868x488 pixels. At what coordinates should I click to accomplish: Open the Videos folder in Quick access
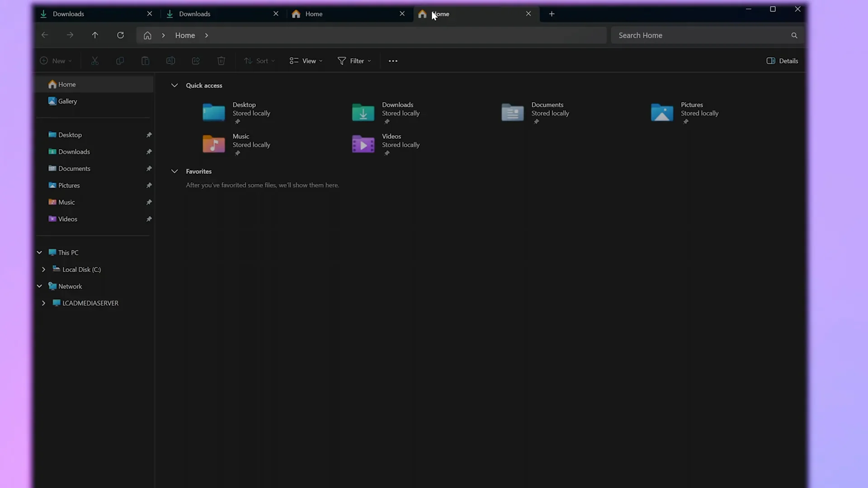(386, 144)
